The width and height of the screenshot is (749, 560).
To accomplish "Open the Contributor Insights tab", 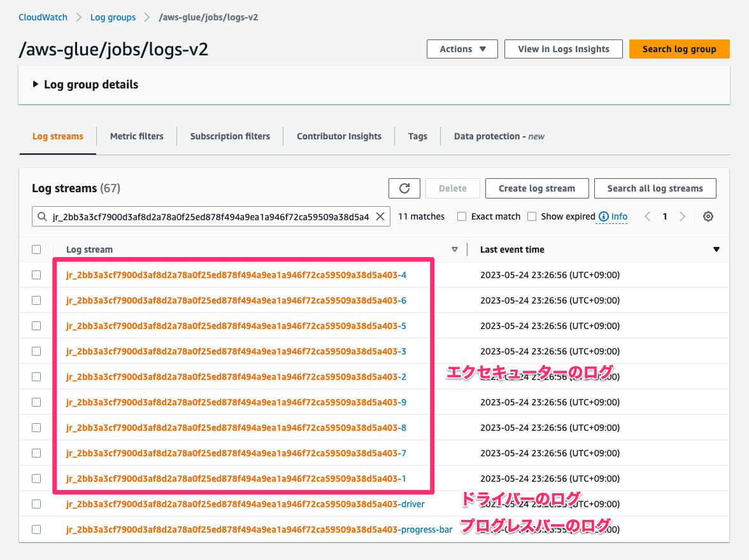I will [339, 136].
